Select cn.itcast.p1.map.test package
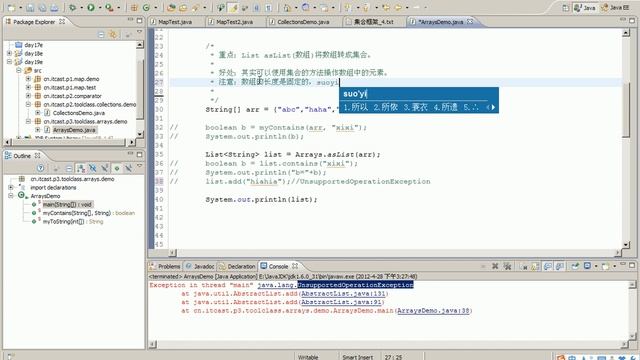This screenshot has width=640, height=360. tap(70, 87)
